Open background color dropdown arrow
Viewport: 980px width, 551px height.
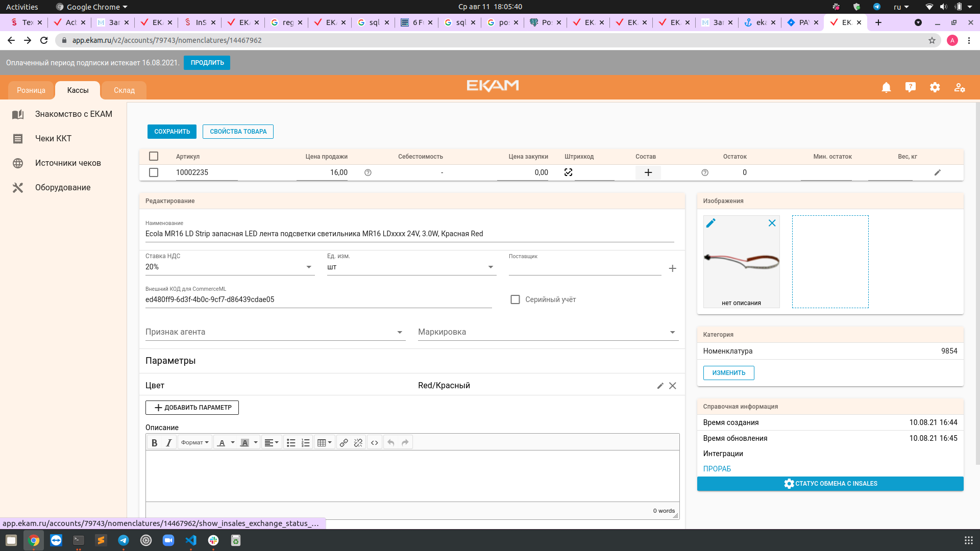click(x=256, y=443)
